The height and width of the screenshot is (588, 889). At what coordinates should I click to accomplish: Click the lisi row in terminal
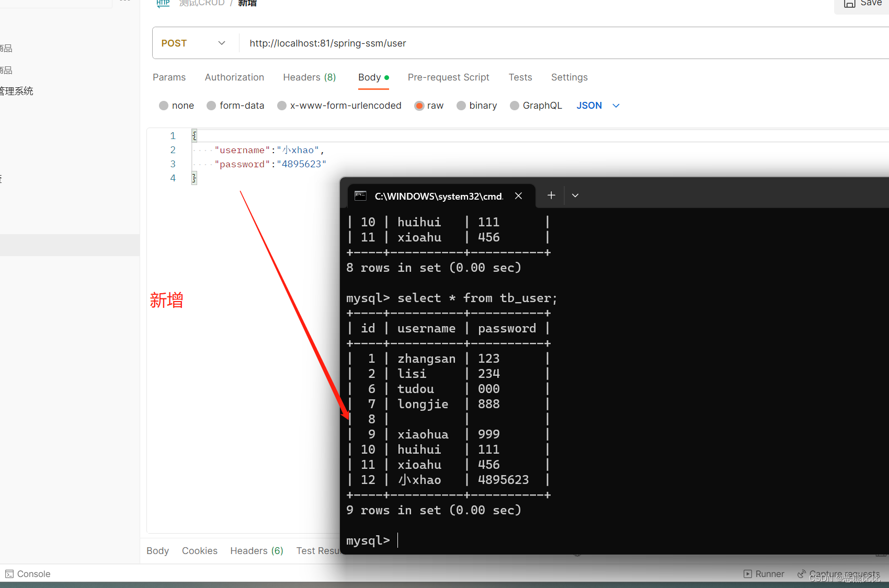[449, 374]
